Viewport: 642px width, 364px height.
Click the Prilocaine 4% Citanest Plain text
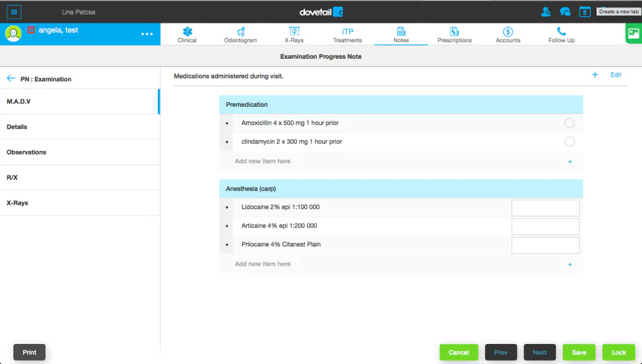tap(281, 244)
